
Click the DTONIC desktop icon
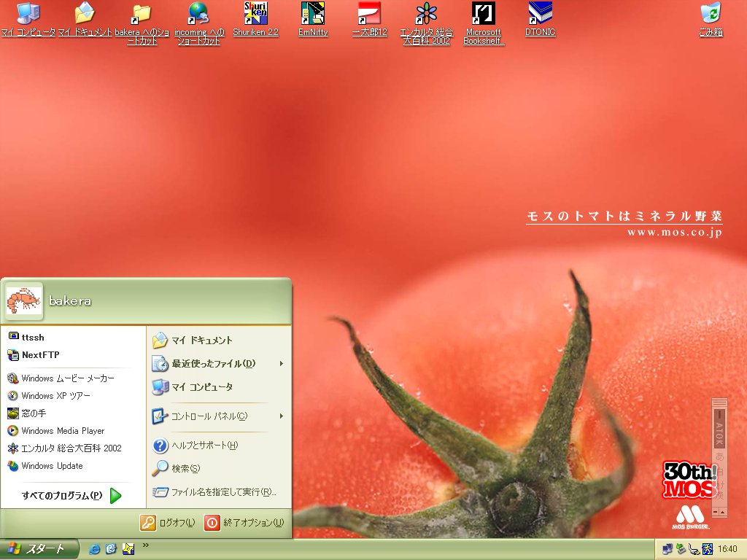[x=540, y=13]
